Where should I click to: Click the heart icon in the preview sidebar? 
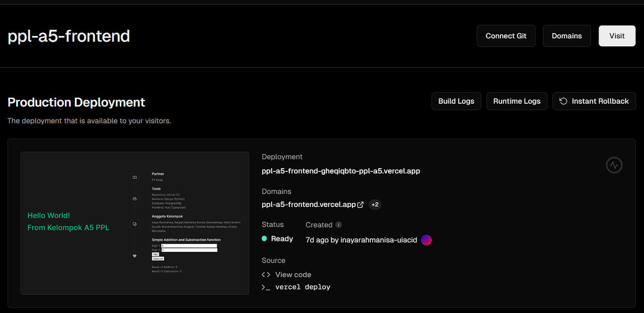click(135, 256)
